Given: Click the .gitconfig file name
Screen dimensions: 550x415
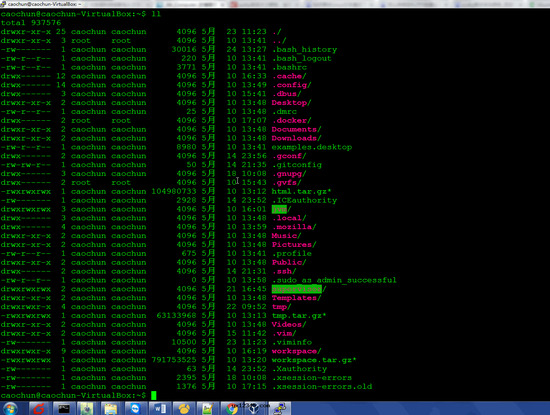Looking at the screenshot, I should tap(297, 165).
